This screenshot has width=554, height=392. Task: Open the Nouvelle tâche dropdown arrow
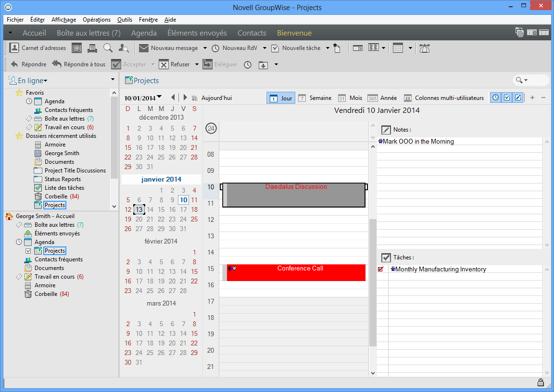(327, 48)
